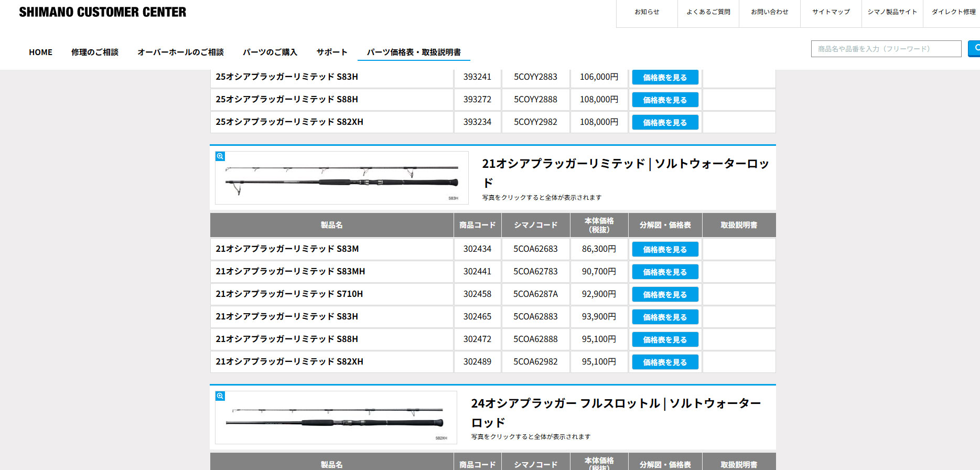
Task: Click product name 21オシアプラッガーリミテッド S83MH
Action: click(x=290, y=271)
